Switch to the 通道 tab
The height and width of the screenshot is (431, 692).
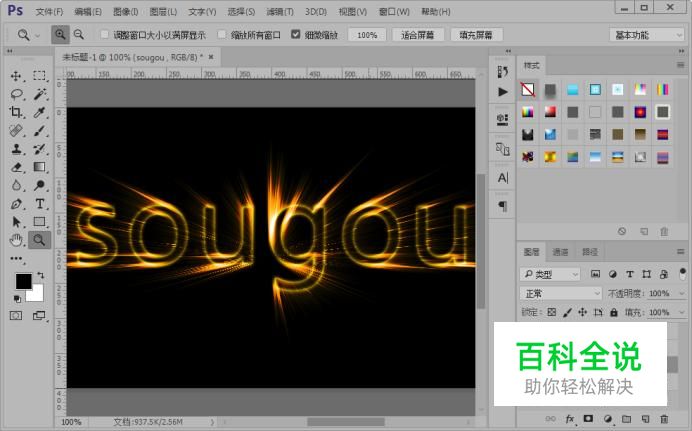[560, 252]
